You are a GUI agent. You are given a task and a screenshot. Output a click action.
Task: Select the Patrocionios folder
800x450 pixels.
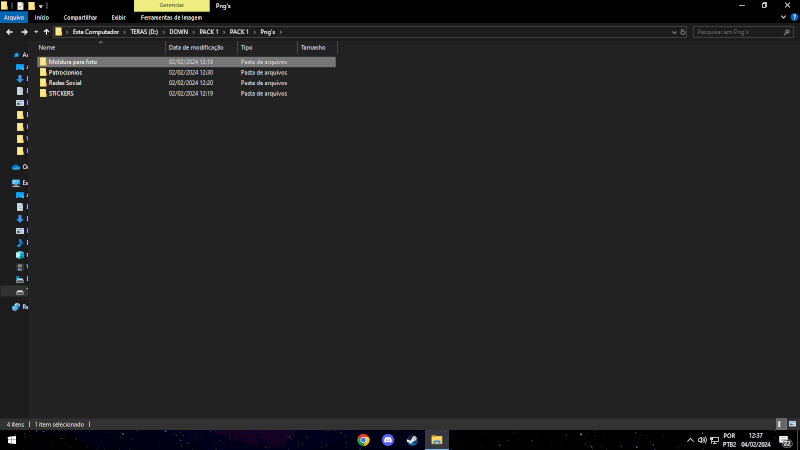pos(186,72)
